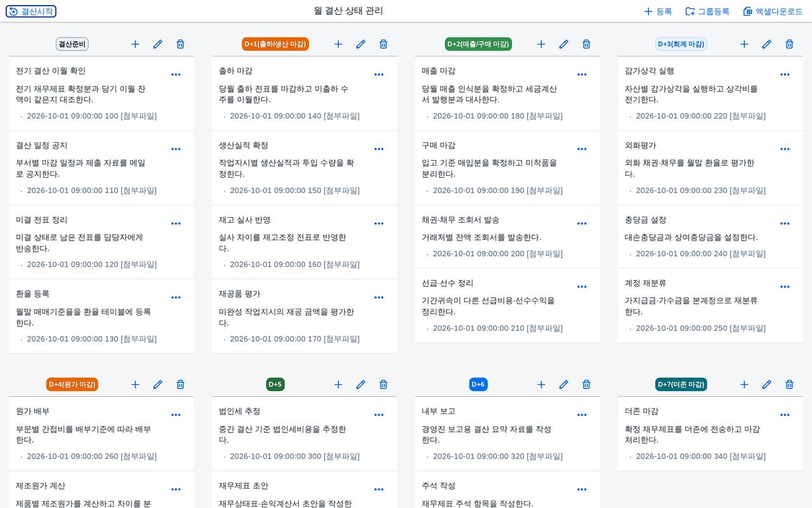The width and height of the screenshot is (812, 508).
Task: Open more menu for 채권·채무 조회서 발송
Action: 582,224
